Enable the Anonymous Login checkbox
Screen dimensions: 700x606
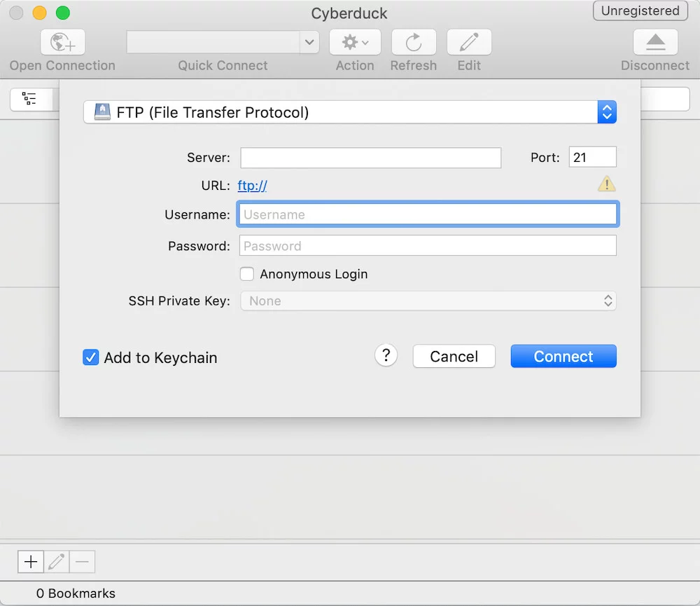247,273
